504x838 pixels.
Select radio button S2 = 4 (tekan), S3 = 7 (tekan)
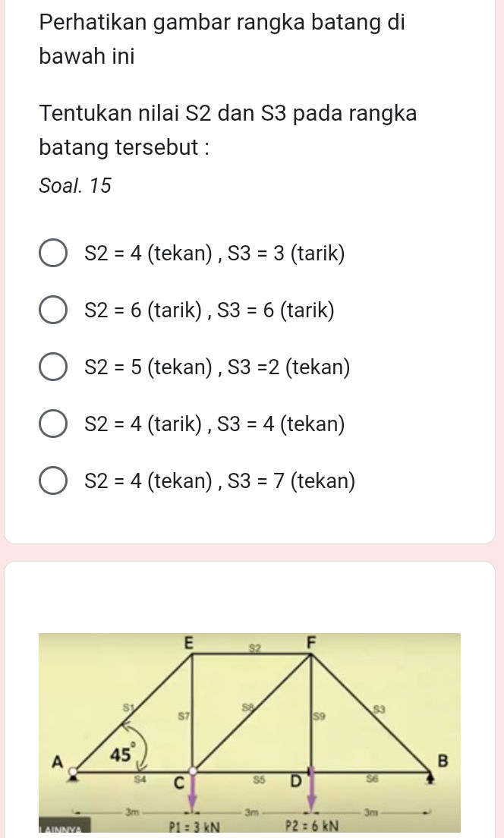click(52, 480)
